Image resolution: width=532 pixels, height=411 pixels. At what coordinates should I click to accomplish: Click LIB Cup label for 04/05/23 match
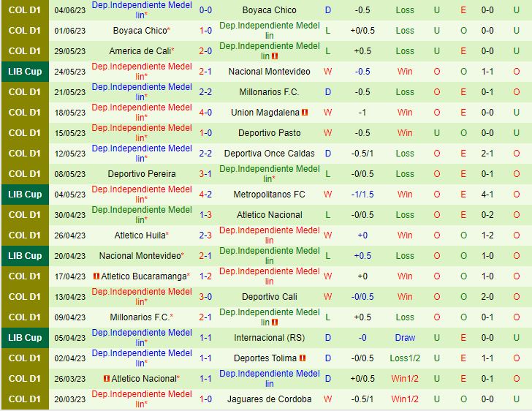[25, 195]
